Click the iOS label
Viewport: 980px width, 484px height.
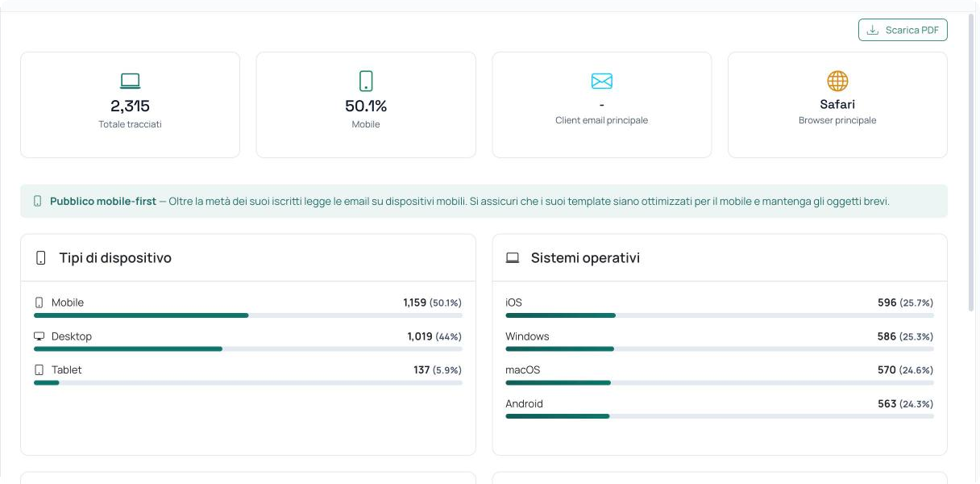513,302
